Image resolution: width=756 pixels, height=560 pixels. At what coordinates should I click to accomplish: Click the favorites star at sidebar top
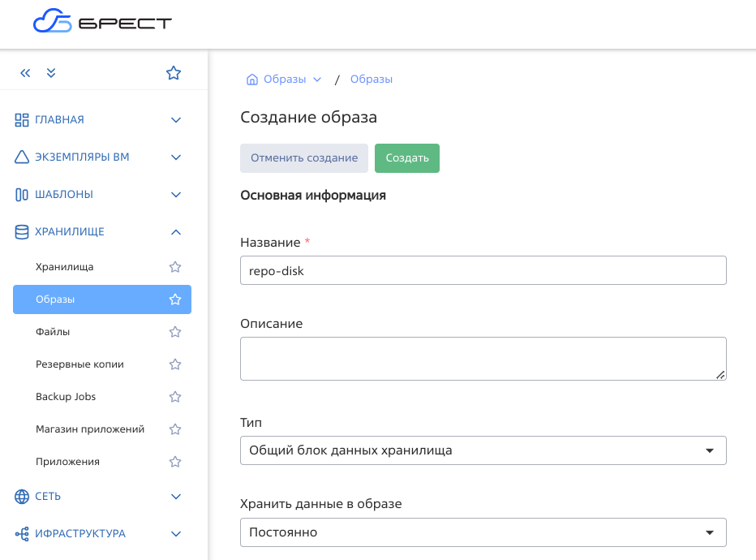tap(173, 73)
